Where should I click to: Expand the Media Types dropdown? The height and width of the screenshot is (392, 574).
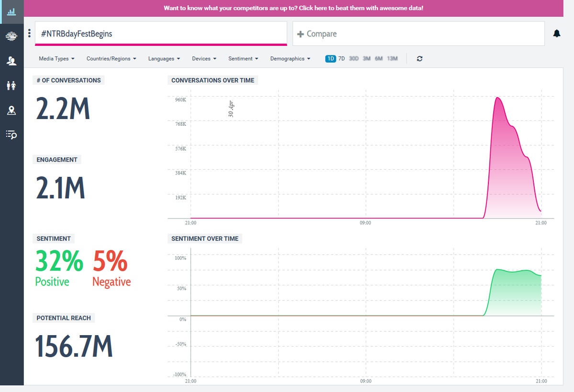pos(56,59)
